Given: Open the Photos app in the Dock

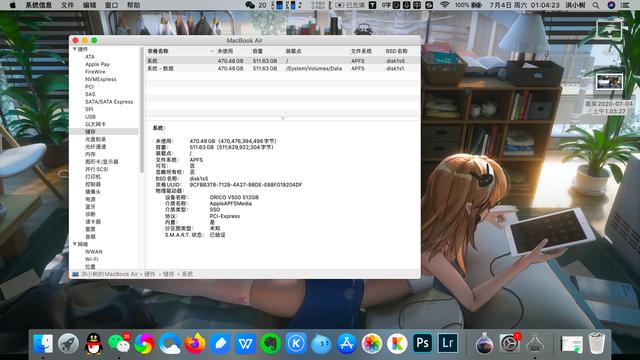Looking at the screenshot, I should point(372,343).
